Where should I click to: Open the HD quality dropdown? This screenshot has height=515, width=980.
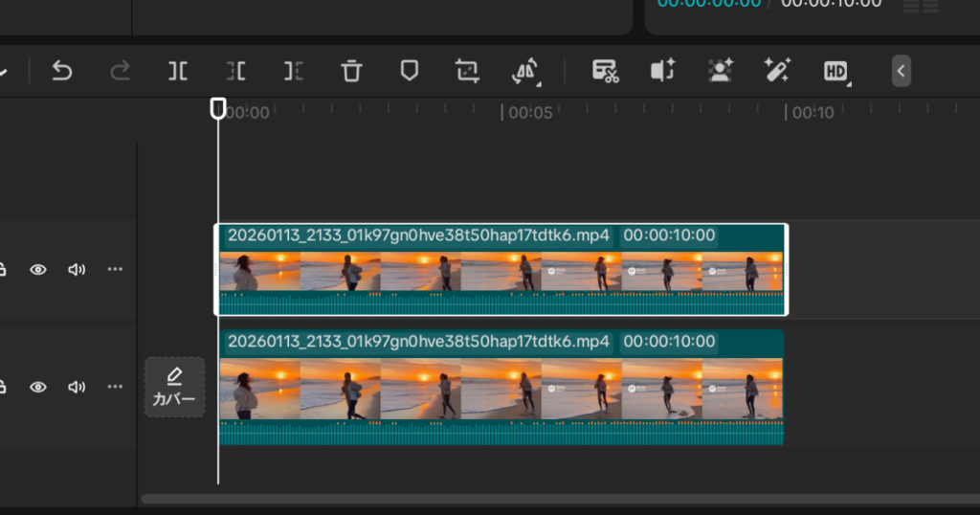835,71
